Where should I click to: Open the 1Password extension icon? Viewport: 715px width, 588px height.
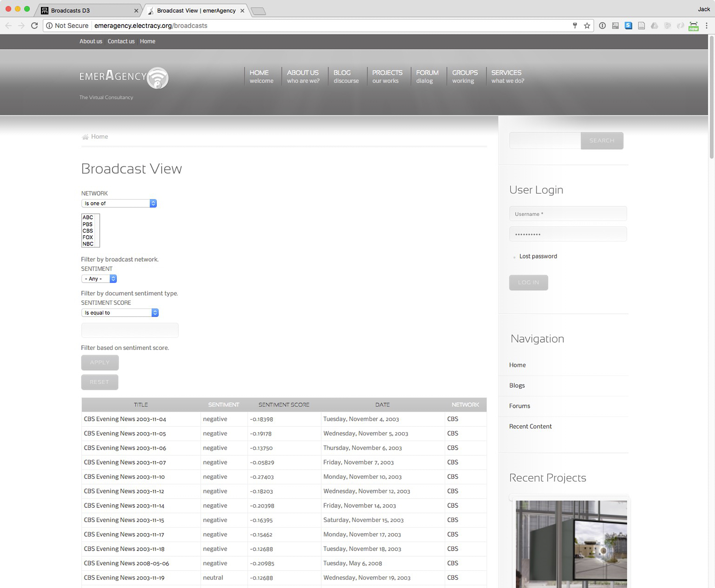[x=602, y=25]
